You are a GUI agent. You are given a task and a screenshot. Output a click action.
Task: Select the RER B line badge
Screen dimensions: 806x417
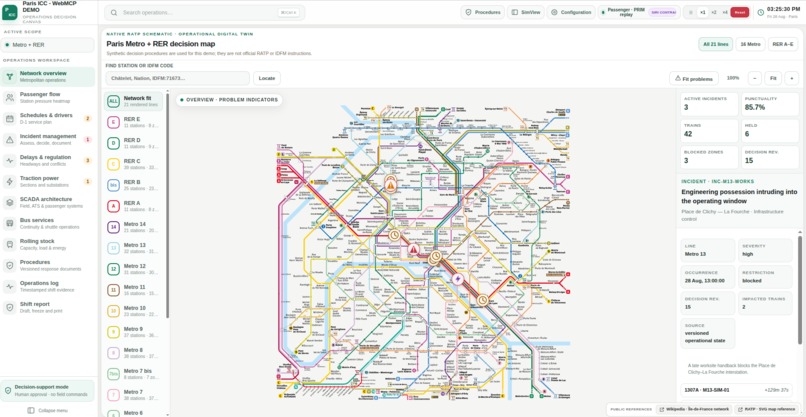click(x=113, y=185)
